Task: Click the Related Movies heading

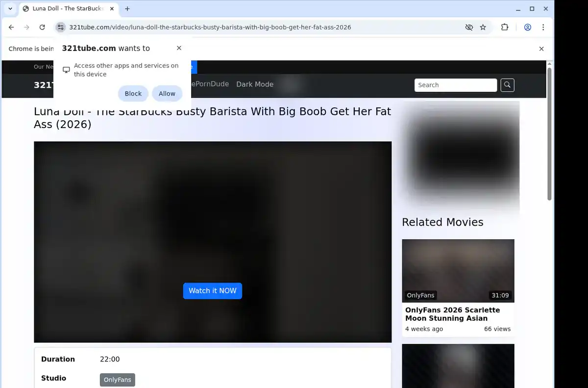Action: click(442, 222)
